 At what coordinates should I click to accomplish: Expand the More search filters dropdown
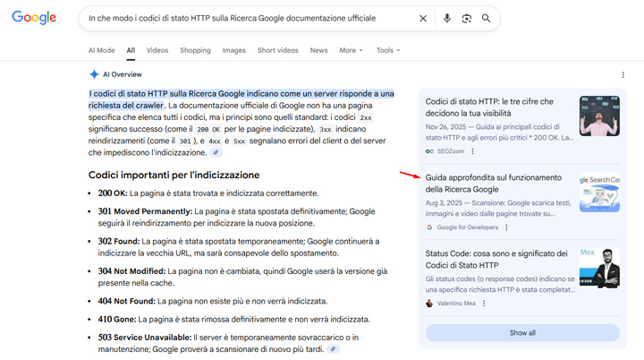(x=351, y=50)
